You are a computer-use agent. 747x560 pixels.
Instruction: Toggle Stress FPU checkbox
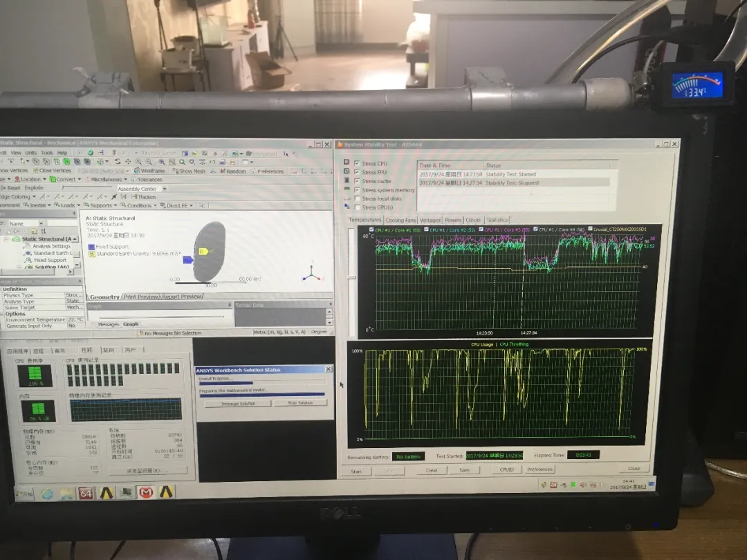(357, 172)
